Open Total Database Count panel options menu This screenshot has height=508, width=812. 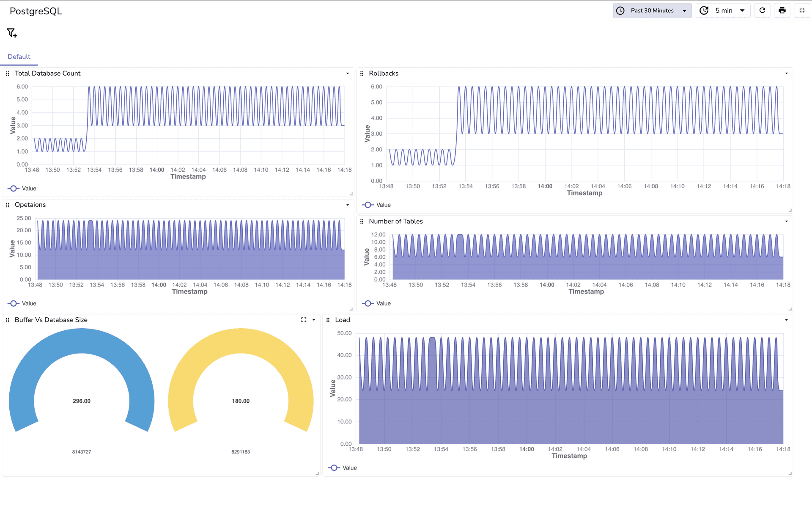pos(348,74)
